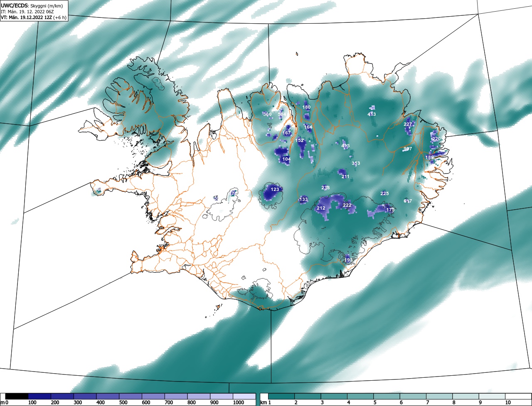The image size is (532, 406).
Task: Select the '222' visibility value
Action: (x=347, y=205)
